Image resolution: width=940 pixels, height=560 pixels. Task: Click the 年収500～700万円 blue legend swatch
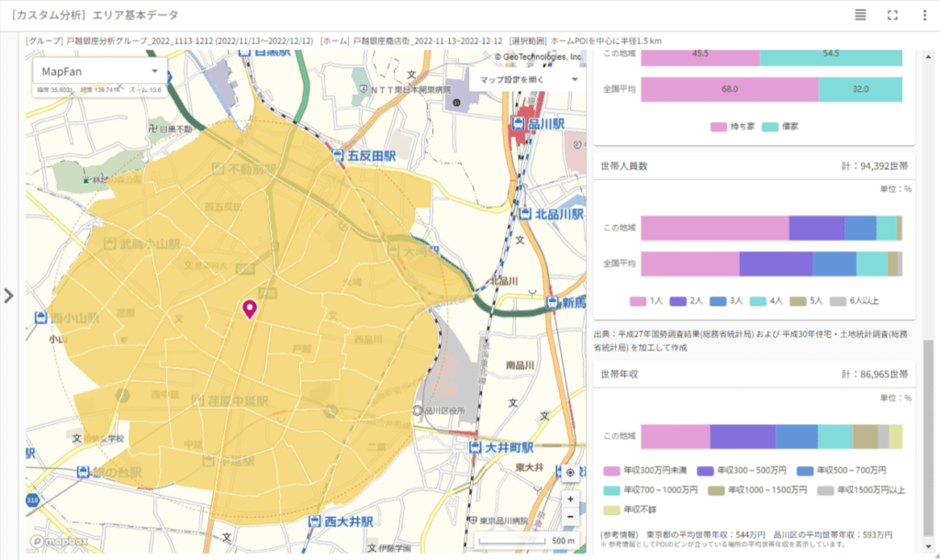[805, 468]
